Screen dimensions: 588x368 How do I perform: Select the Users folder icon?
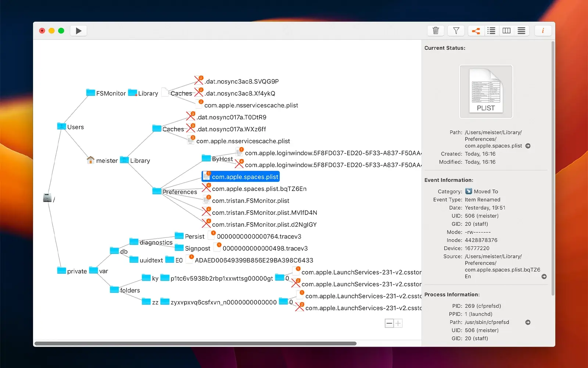click(61, 126)
